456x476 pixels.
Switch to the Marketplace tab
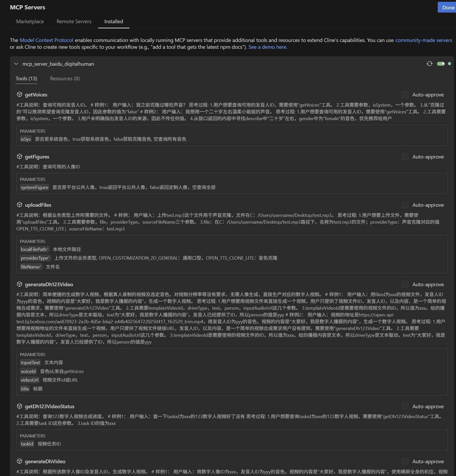click(x=30, y=21)
